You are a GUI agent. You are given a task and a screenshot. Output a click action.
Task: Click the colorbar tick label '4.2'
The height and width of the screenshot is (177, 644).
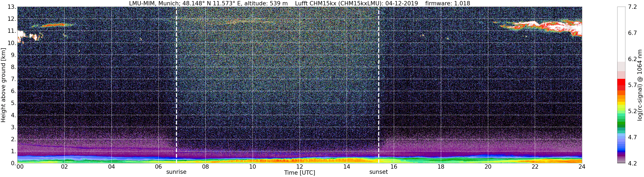pos(632,163)
